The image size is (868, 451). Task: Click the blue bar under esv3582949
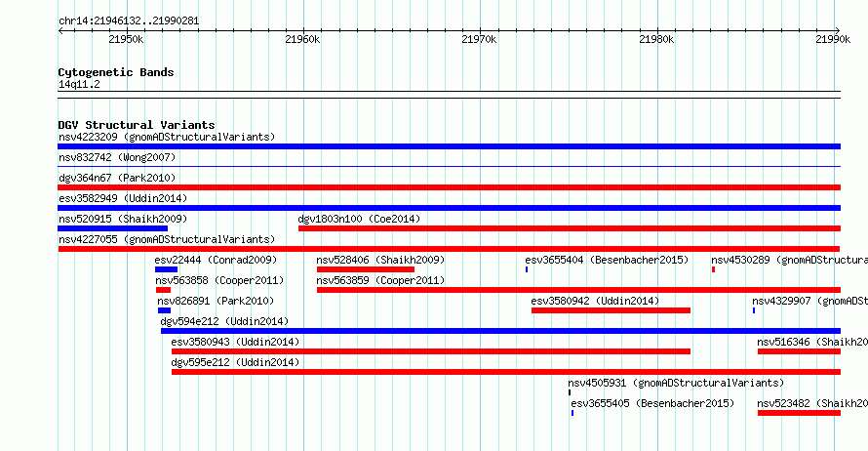(449, 208)
